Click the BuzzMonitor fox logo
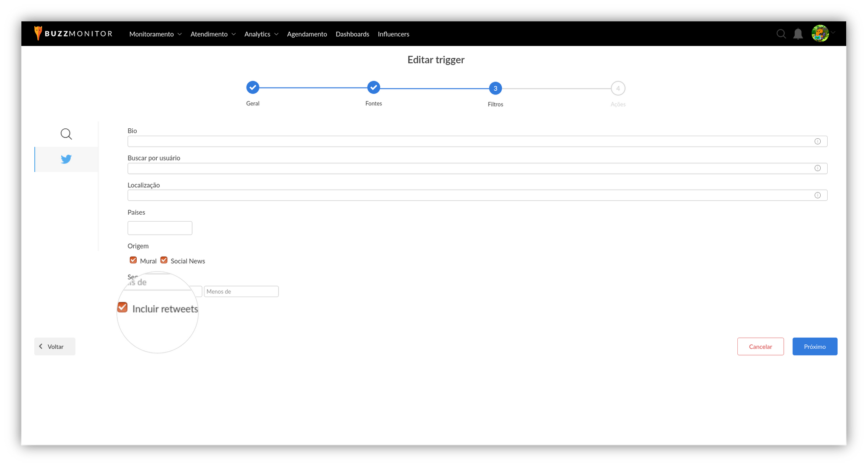This screenshot has width=868, height=467. [x=38, y=33]
